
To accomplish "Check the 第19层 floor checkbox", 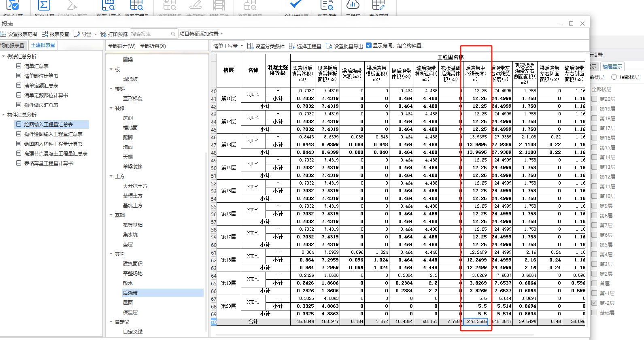I will click(594, 108).
